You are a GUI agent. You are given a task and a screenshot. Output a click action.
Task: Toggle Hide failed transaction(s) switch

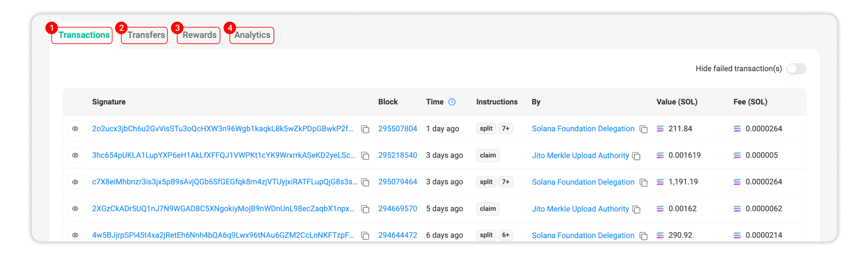(x=796, y=69)
